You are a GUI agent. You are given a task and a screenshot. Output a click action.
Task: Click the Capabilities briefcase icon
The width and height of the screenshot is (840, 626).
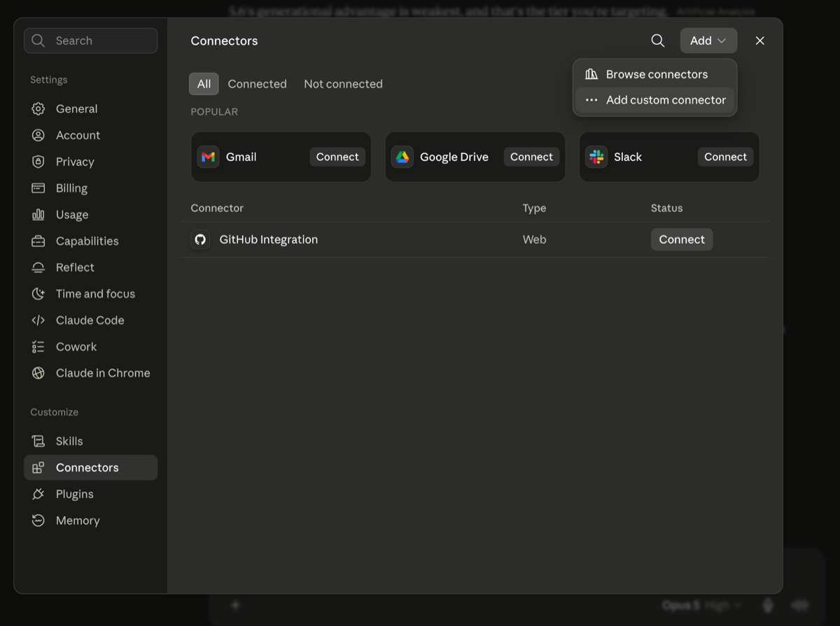(x=38, y=241)
